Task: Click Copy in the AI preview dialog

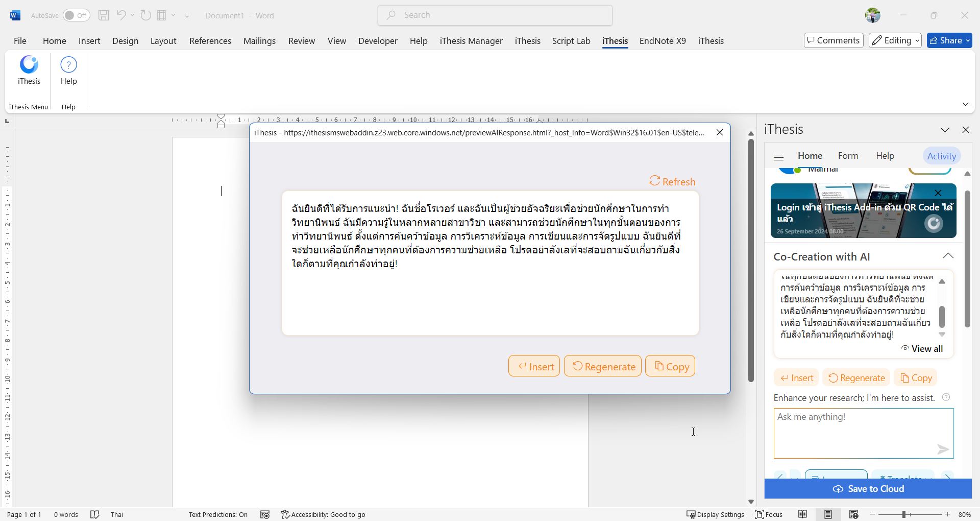Action: [670, 366]
